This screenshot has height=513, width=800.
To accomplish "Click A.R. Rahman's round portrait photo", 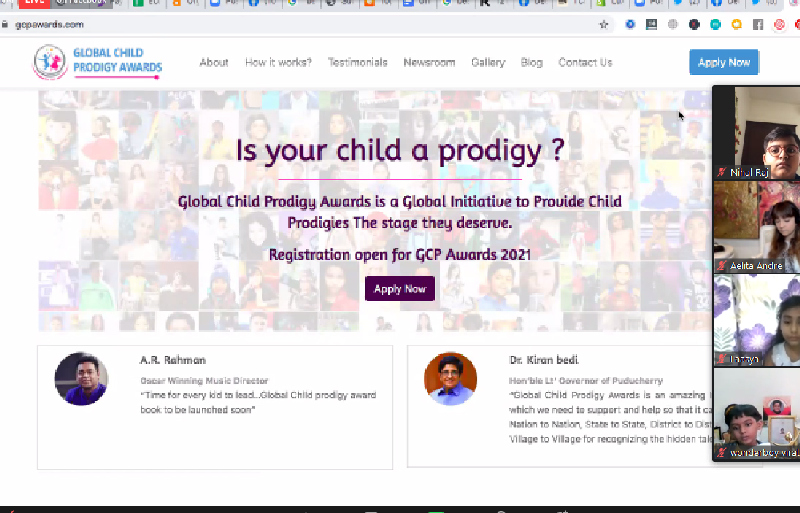I will (81, 379).
